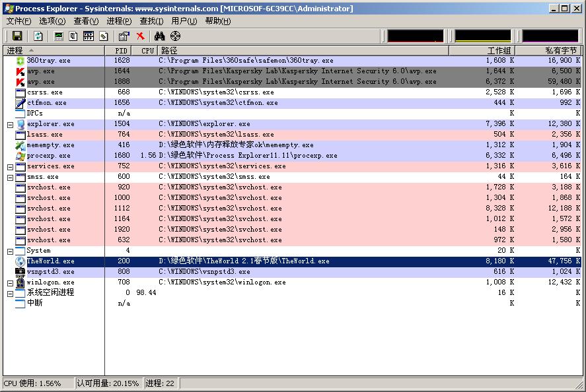Sort by the 工作组 column header
This screenshot has height=392, width=586.
[x=482, y=50]
